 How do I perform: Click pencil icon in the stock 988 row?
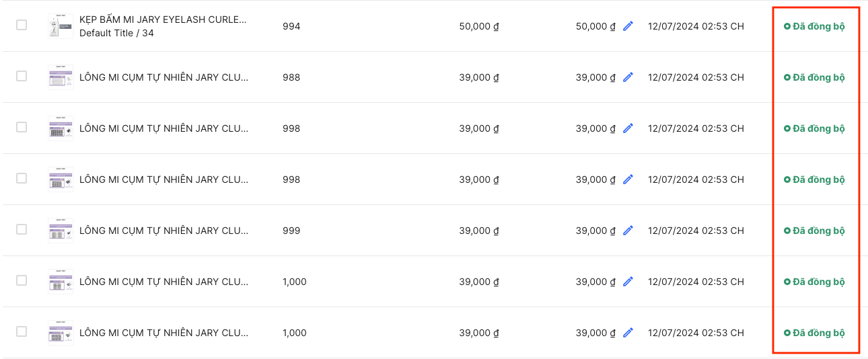628,77
